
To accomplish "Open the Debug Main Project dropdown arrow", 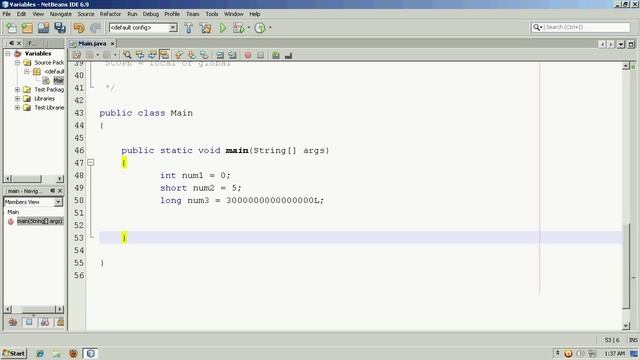I will [x=248, y=28].
